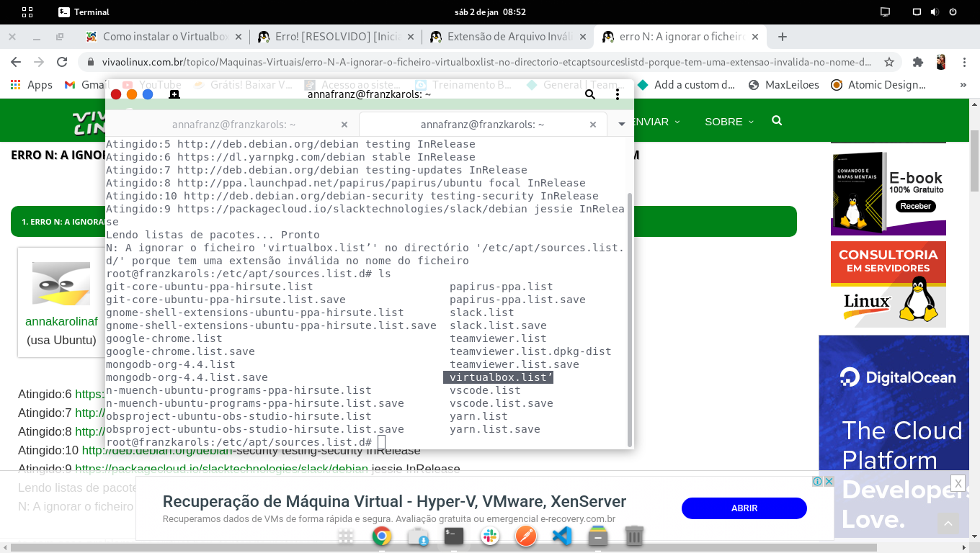
Task: Bookmark this page with the star icon
Action: [889, 62]
